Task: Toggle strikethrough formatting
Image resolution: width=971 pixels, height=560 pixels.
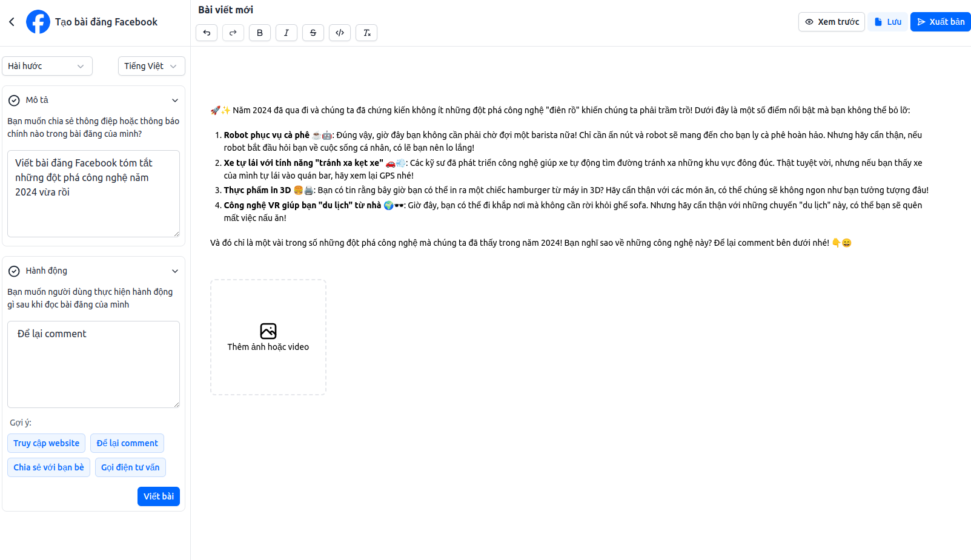Action: [313, 33]
